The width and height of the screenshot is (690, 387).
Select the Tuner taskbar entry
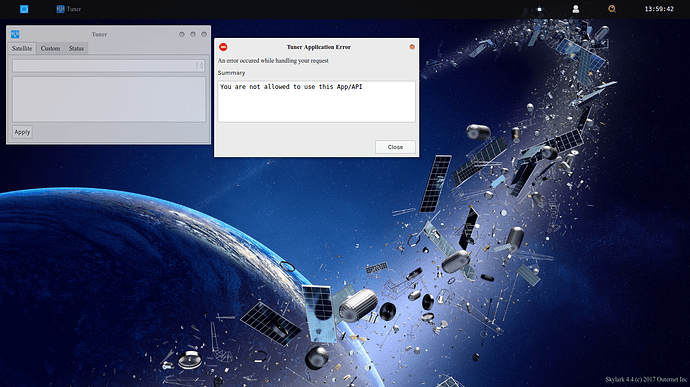click(69, 9)
